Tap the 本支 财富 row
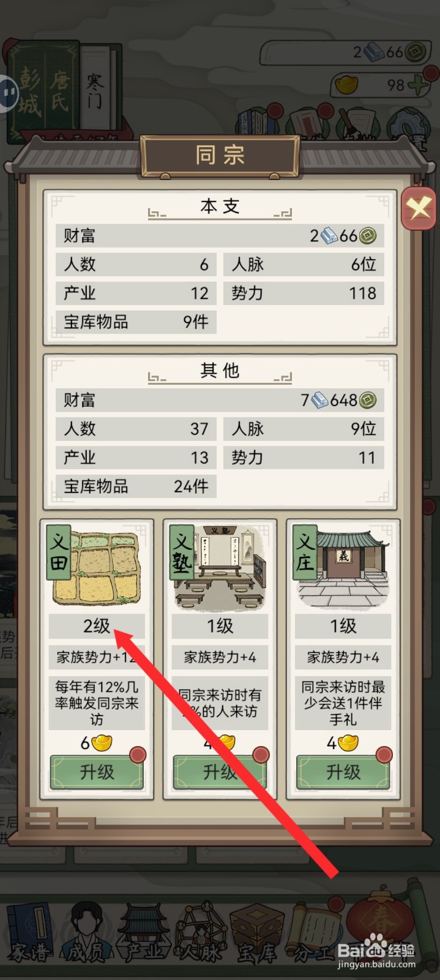The width and height of the screenshot is (440, 980). pos(220,236)
